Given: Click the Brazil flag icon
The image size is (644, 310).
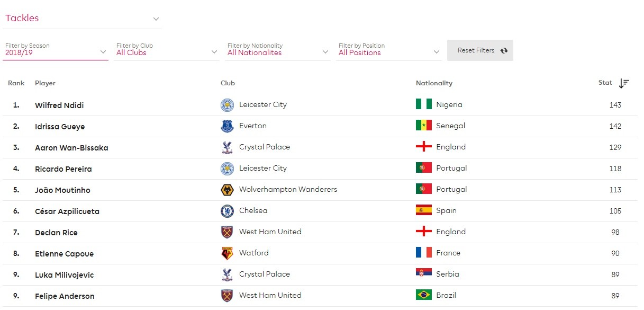Looking at the screenshot, I should pos(424,295).
